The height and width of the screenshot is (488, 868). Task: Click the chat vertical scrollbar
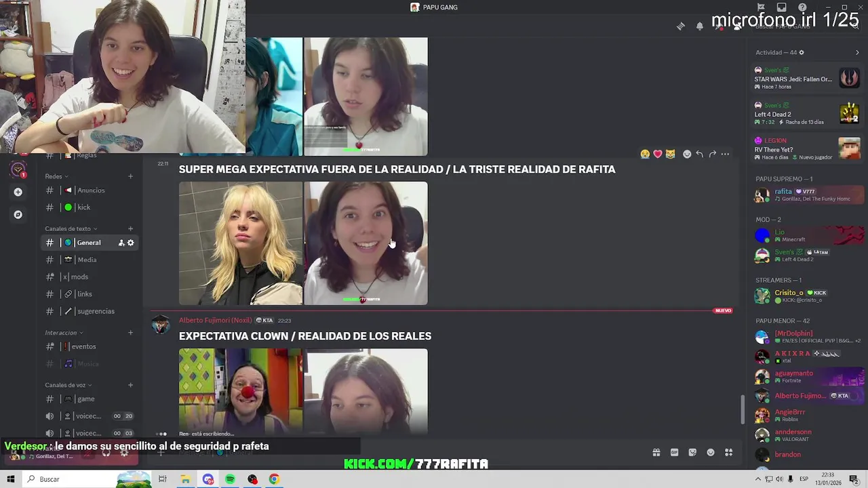(x=742, y=409)
